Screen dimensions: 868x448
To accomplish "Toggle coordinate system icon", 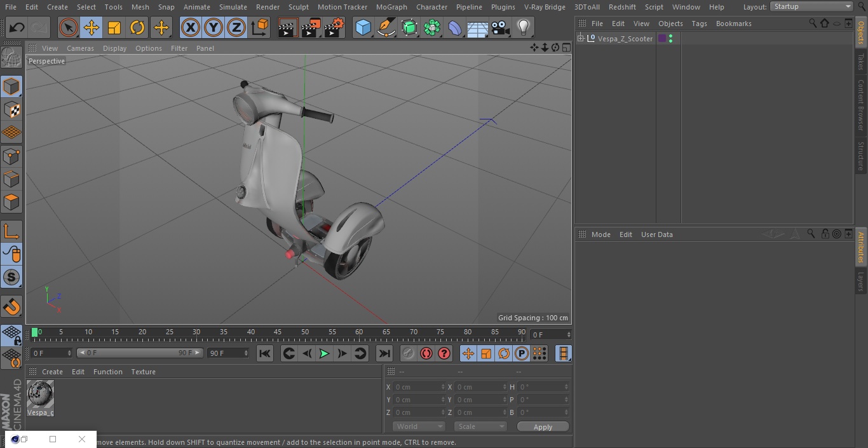I will (x=260, y=27).
